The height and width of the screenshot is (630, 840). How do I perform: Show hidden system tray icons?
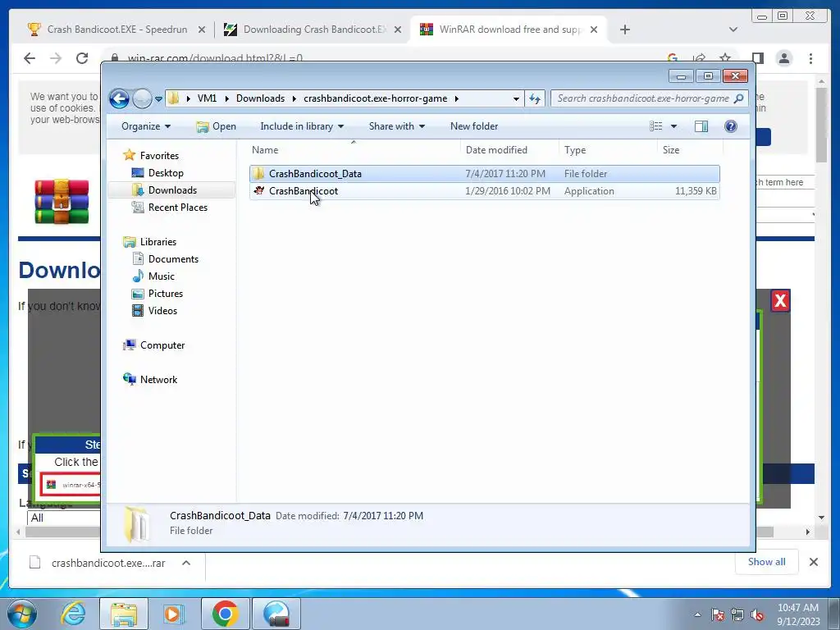(697, 614)
